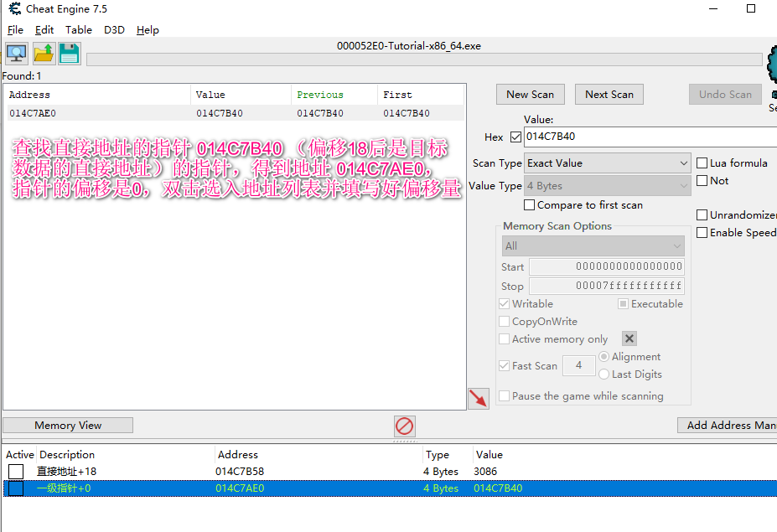Click the 一级指针+0 description
Image resolution: width=777 pixels, height=532 pixels.
(64, 488)
